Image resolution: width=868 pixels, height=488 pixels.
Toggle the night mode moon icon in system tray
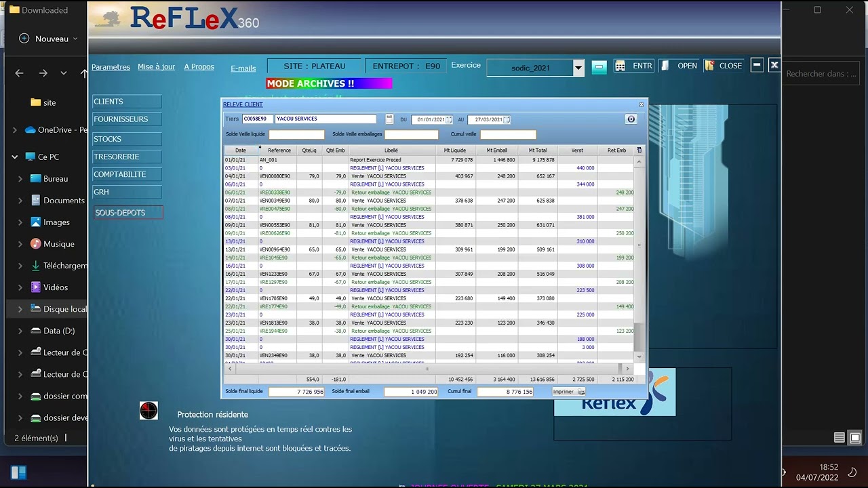[x=852, y=472]
